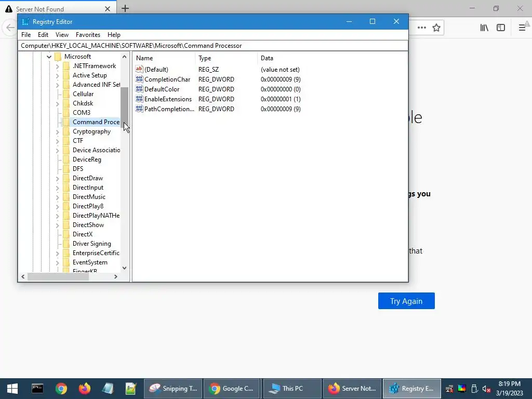The width and height of the screenshot is (532, 399).
Task: Expand the .NETFramework key
Action: click(x=57, y=66)
